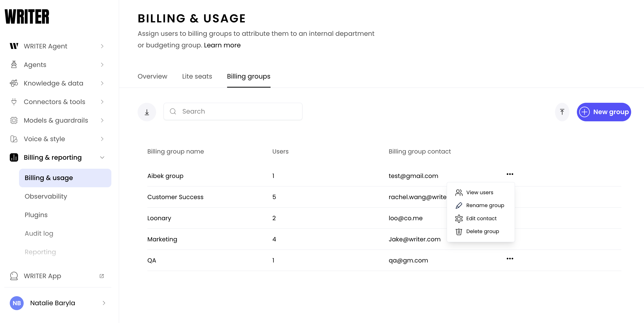This screenshot has height=323, width=644.
Task: Switch to the Overview tab
Action: point(152,76)
